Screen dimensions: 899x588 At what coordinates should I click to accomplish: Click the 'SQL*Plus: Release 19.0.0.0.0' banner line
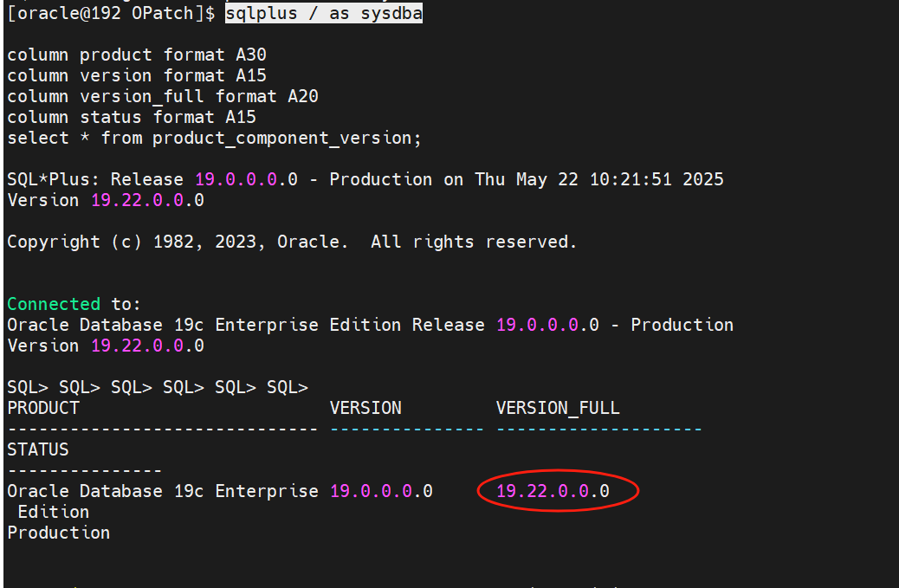click(x=365, y=179)
